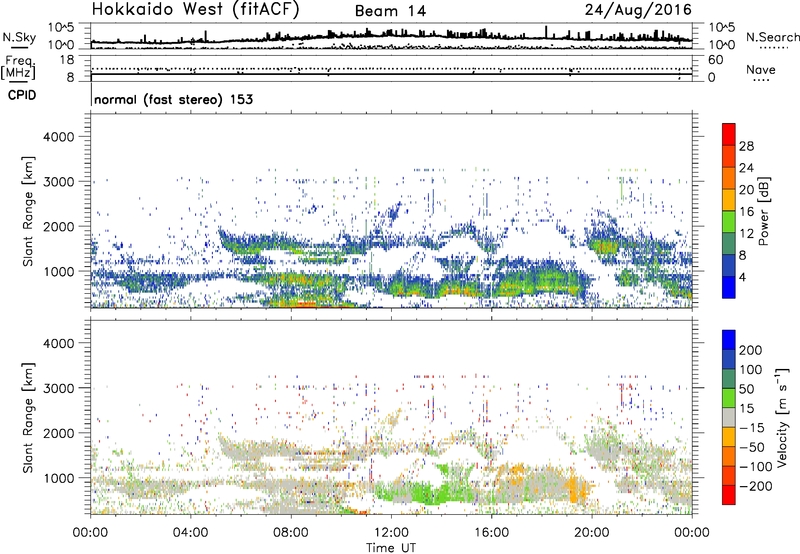Click the left '10^5' noise axis tick
Screen dimensions: 800x554
point(62,28)
